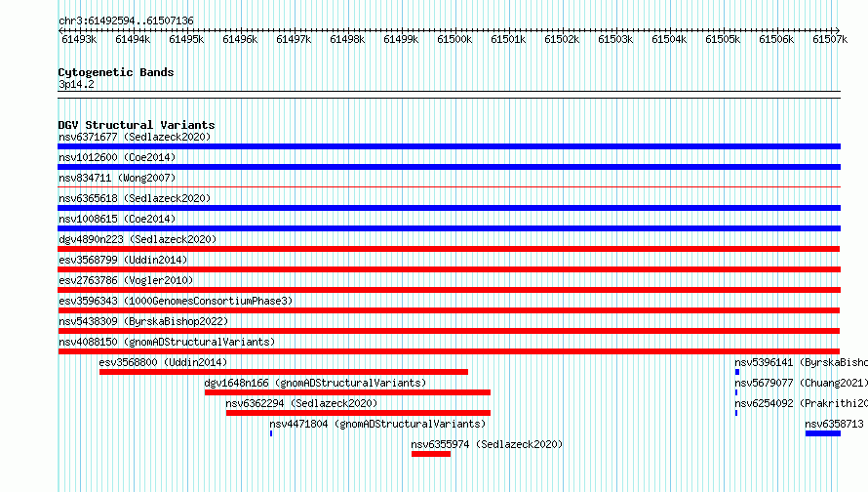868x492 pixels.
Task: Click esv3568799 (Uddin2014) variant label
Action: point(123,260)
